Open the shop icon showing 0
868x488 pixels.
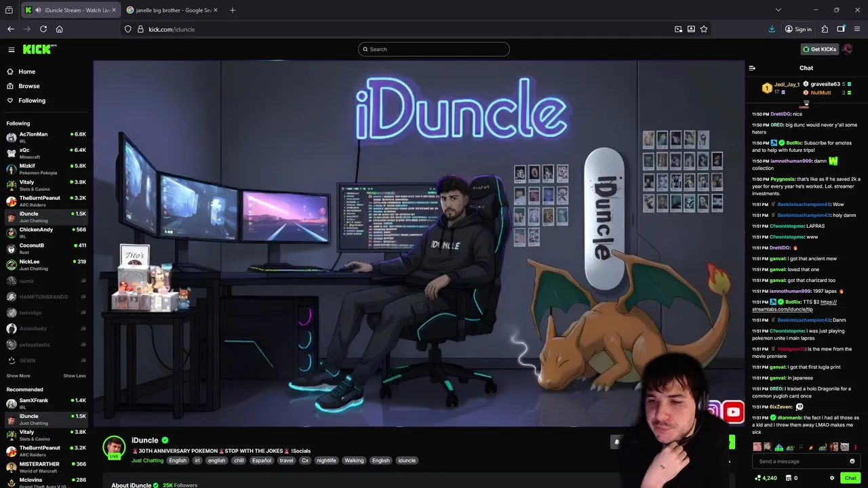click(788, 478)
